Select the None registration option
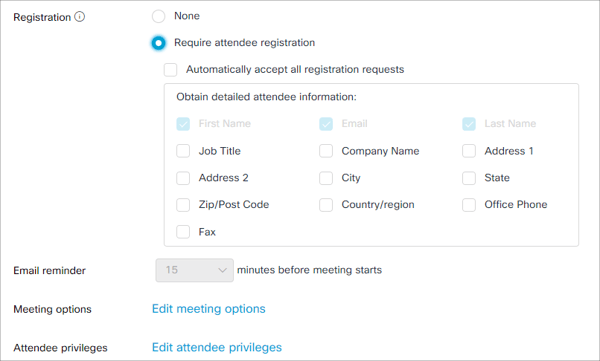This screenshot has width=600, height=361. click(x=158, y=16)
